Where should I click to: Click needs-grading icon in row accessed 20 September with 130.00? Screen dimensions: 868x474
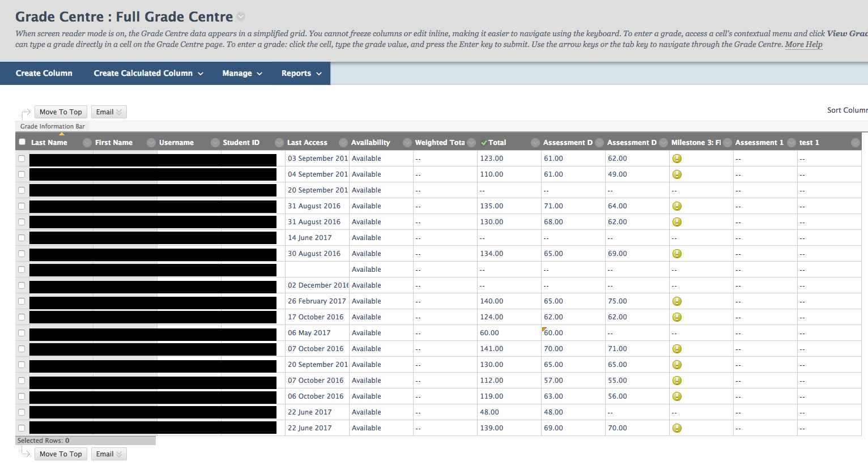pyautogui.click(x=677, y=365)
